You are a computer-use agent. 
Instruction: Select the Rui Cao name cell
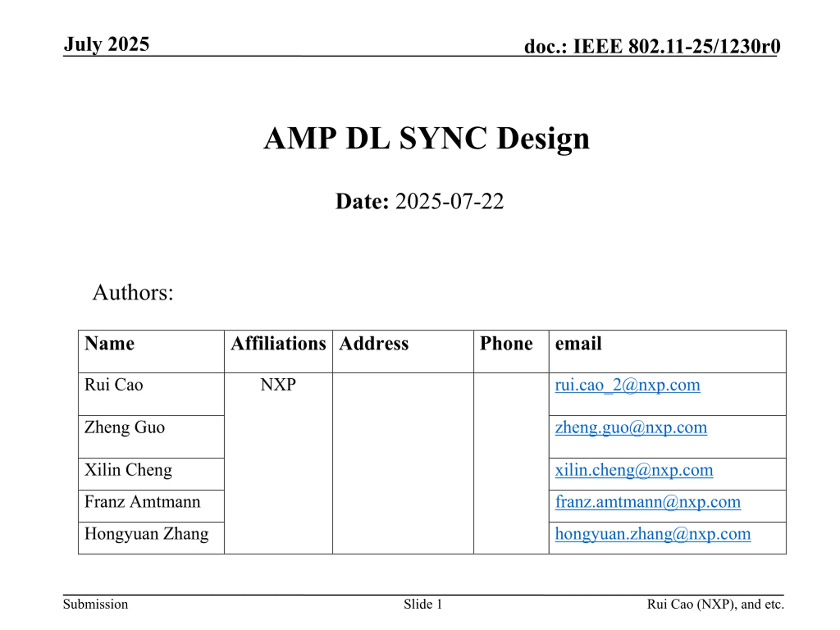[151, 394]
